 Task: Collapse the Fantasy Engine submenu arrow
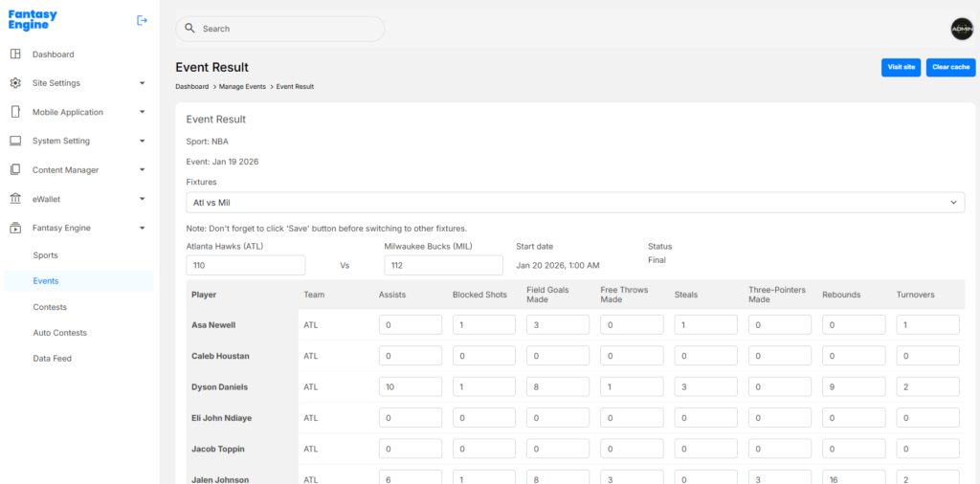[142, 228]
